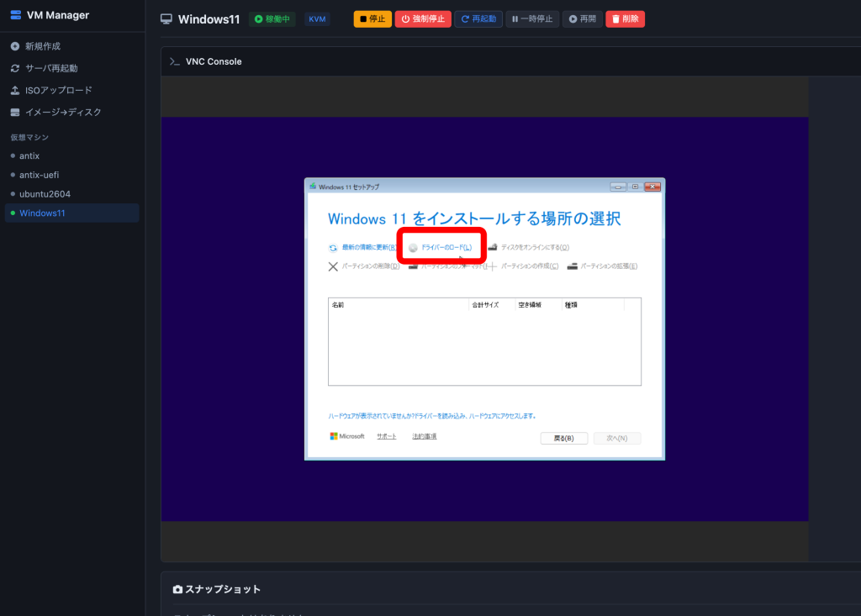The width and height of the screenshot is (861, 616).
Task: Click the サポート link in the setup window
Action: [x=387, y=436]
